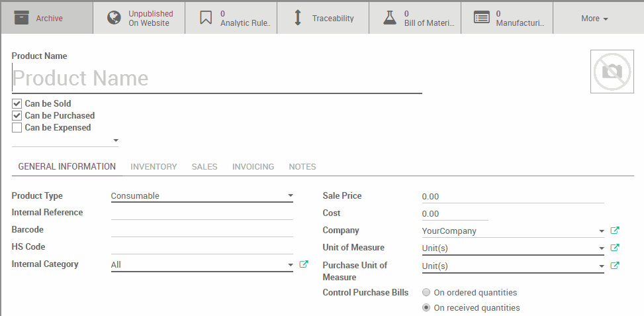Click the Manufacturing list icon

[x=482, y=18]
